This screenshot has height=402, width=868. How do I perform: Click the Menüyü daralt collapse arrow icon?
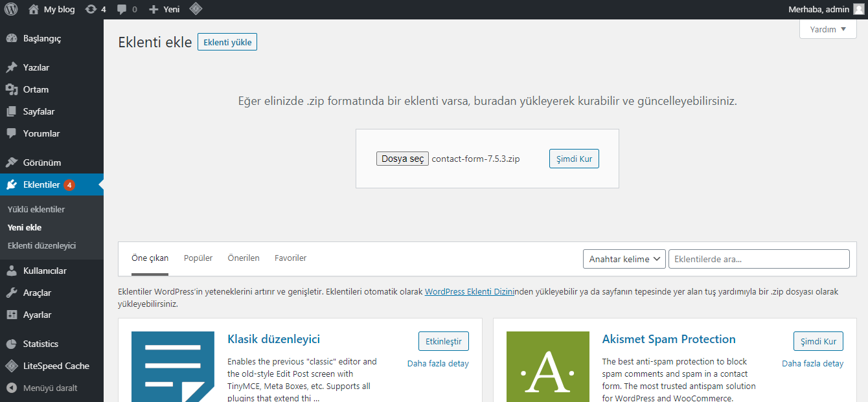[12, 388]
